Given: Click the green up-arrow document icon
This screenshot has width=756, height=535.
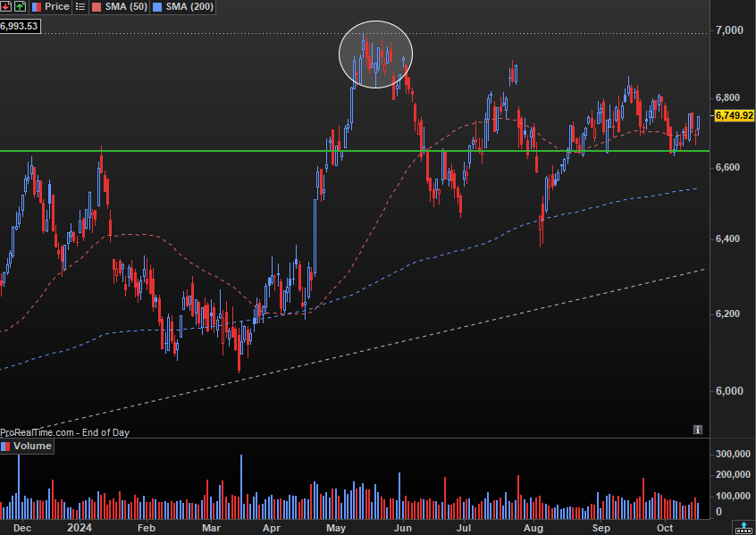Looking at the screenshot, I should (x=20, y=6).
